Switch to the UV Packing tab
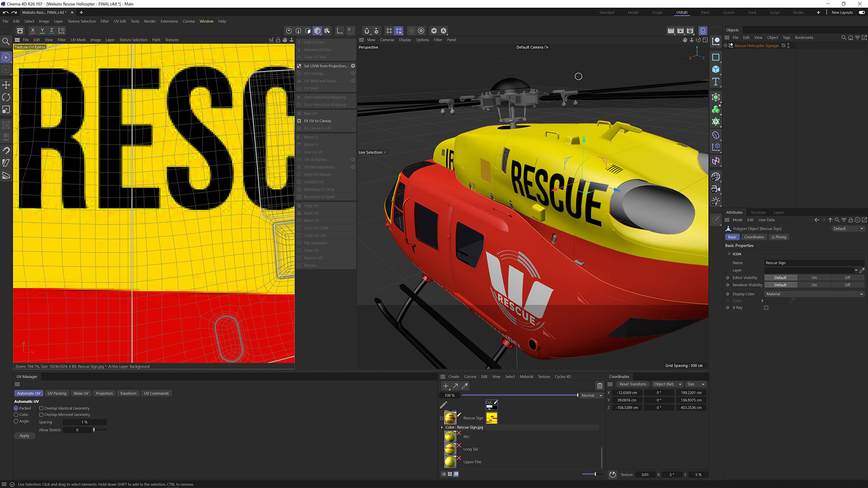Viewport: 868px width, 488px height. pos(57,394)
